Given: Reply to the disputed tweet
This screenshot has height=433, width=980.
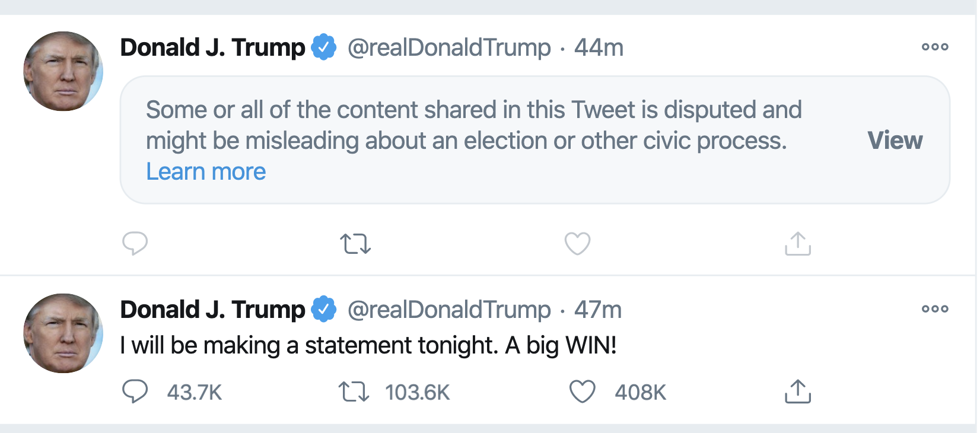Looking at the screenshot, I should point(135,243).
